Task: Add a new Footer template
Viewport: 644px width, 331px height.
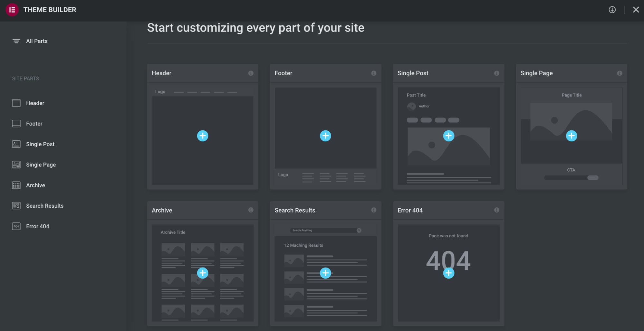Action: [x=325, y=136]
